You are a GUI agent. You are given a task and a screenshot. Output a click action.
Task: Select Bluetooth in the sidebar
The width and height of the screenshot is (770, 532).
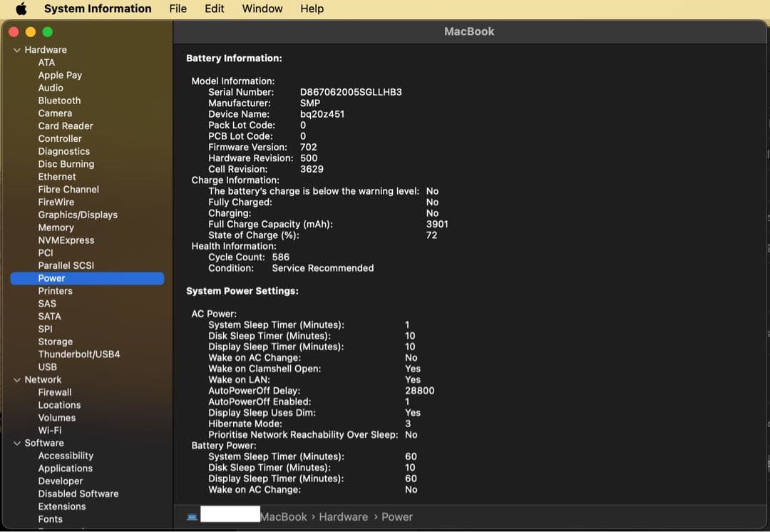point(59,101)
